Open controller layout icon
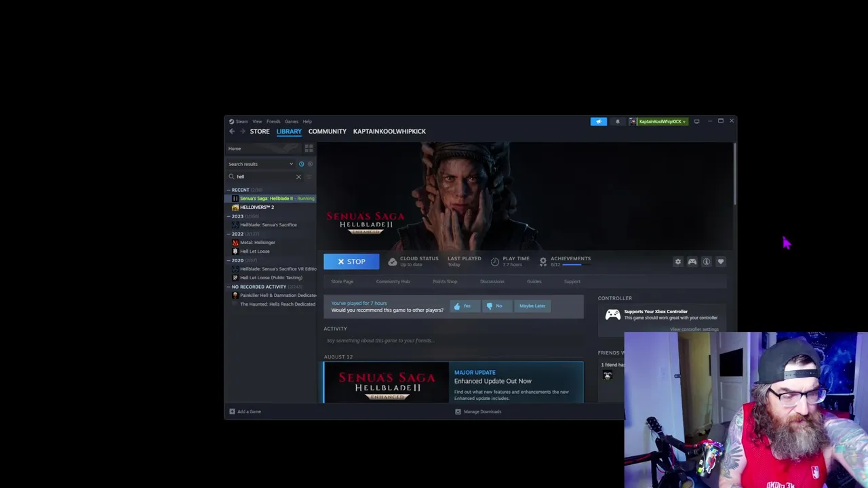Image resolution: width=868 pixels, height=488 pixels. 692,262
